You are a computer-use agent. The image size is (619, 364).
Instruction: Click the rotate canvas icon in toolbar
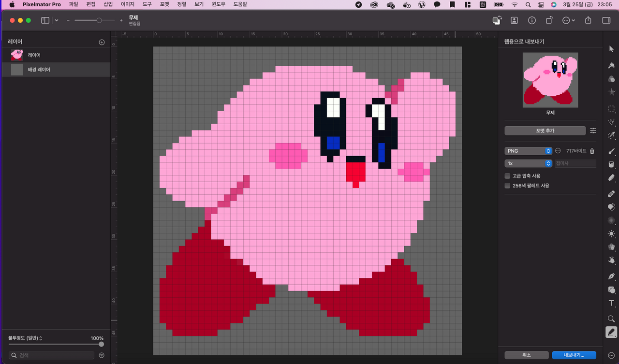(x=550, y=20)
